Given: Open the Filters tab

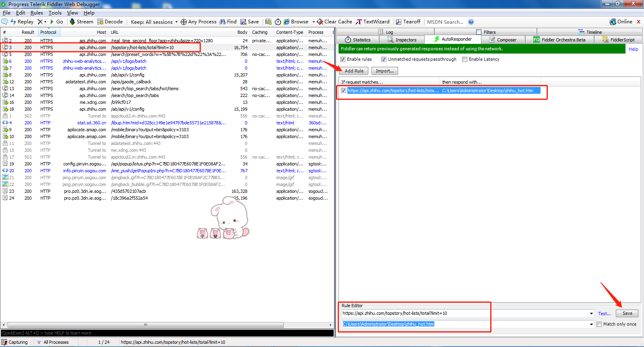Looking at the screenshot, I should [486, 32].
